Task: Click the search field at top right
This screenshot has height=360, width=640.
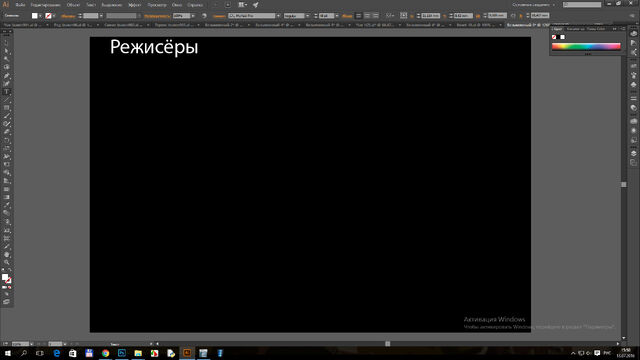Action: (x=582, y=5)
